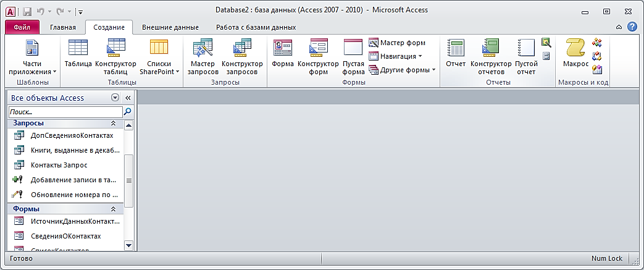
Task: Open the Навигация forms dropdown
Action: pos(396,56)
